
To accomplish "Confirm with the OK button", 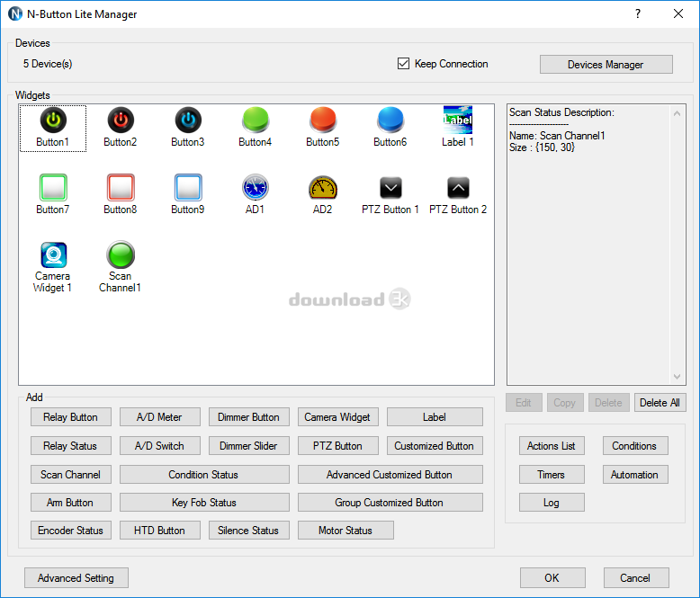I will click(x=552, y=578).
